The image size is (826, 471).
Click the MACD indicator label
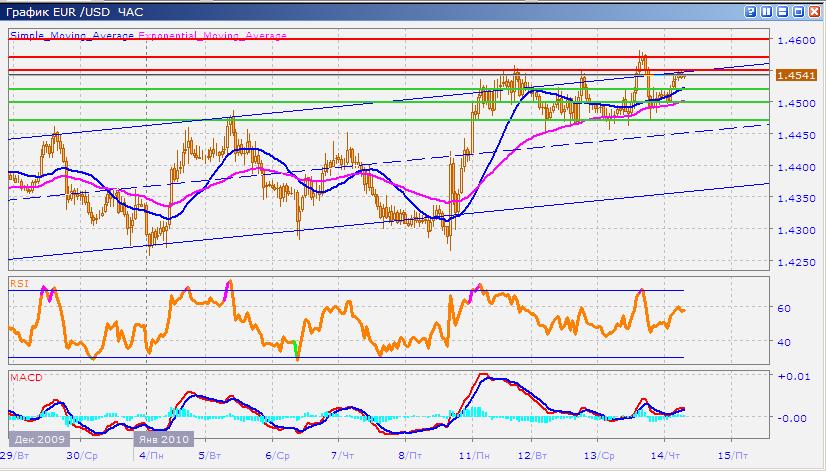tap(26, 377)
